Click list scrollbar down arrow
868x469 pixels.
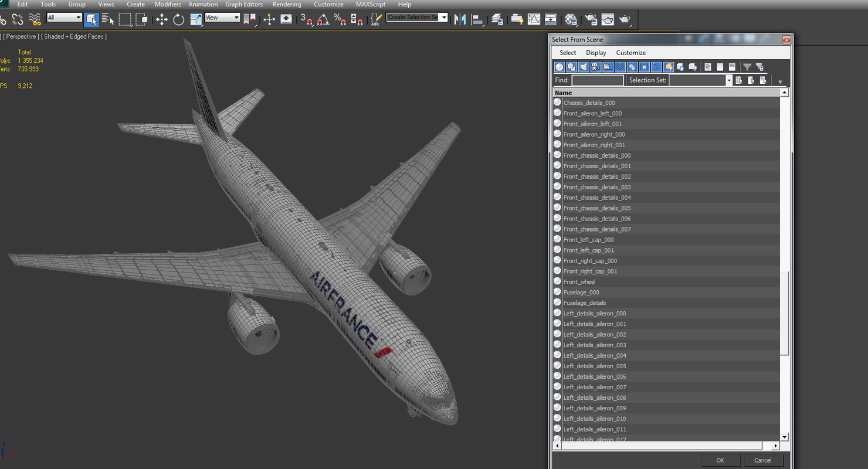tap(785, 437)
